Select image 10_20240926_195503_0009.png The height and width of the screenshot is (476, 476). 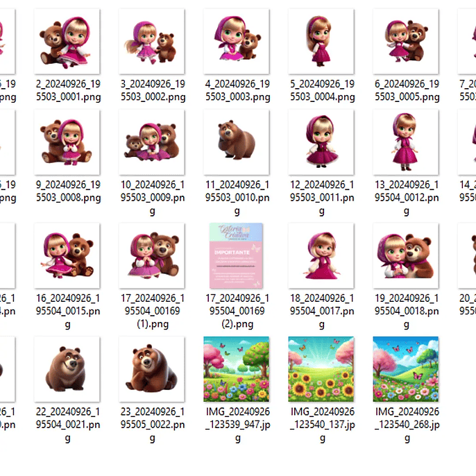click(151, 142)
